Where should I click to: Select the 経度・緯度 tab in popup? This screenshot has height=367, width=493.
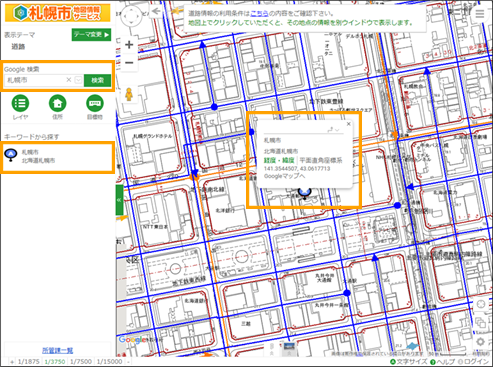pyautogui.click(x=279, y=160)
